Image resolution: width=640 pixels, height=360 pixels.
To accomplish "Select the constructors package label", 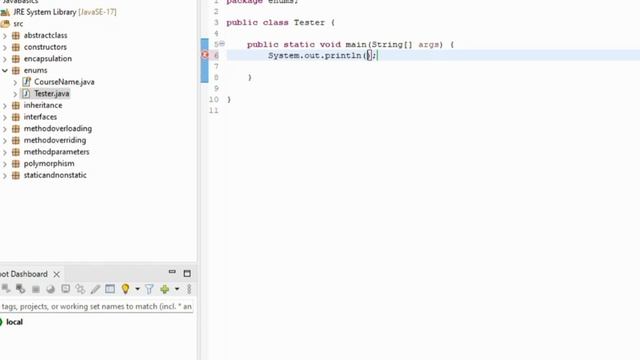I will point(45,47).
